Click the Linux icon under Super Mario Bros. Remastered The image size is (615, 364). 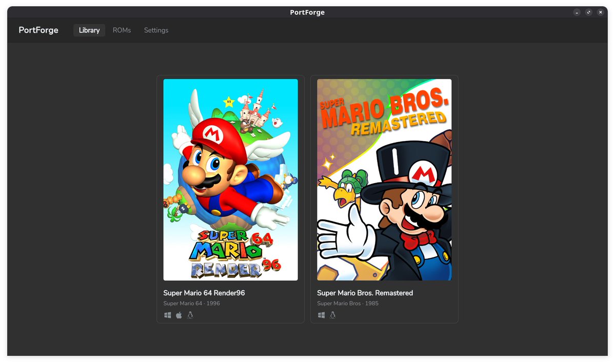tap(332, 315)
